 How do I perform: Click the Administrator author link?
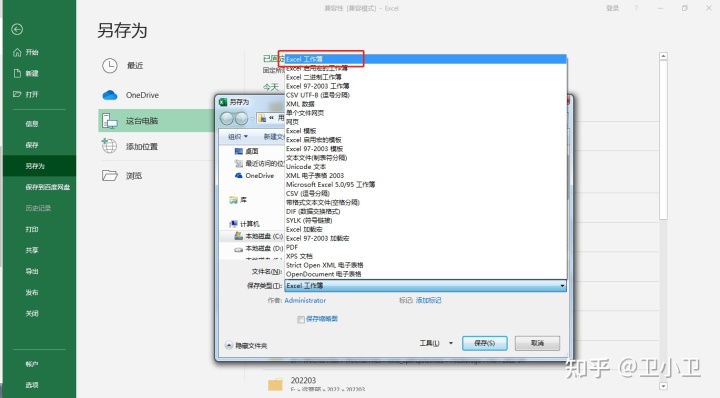coord(305,300)
